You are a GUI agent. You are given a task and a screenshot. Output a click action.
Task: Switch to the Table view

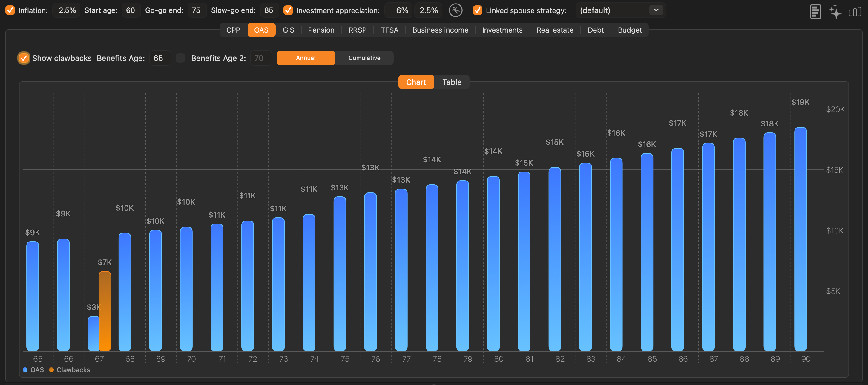pos(452,82)
